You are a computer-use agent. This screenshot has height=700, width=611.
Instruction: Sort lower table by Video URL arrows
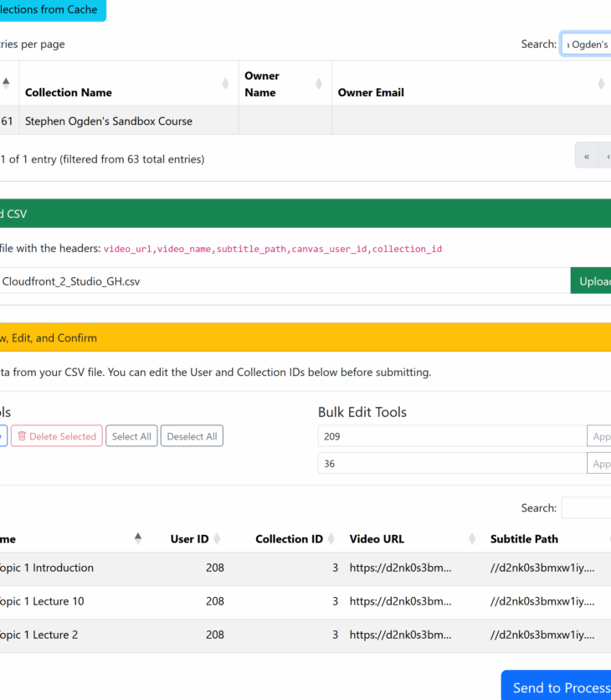click(472, 539)
